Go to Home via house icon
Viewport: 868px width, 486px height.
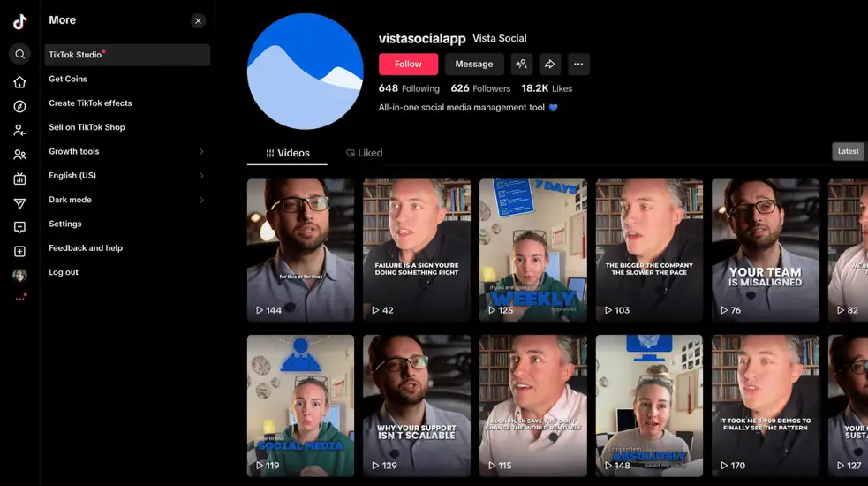click(19, 82)
